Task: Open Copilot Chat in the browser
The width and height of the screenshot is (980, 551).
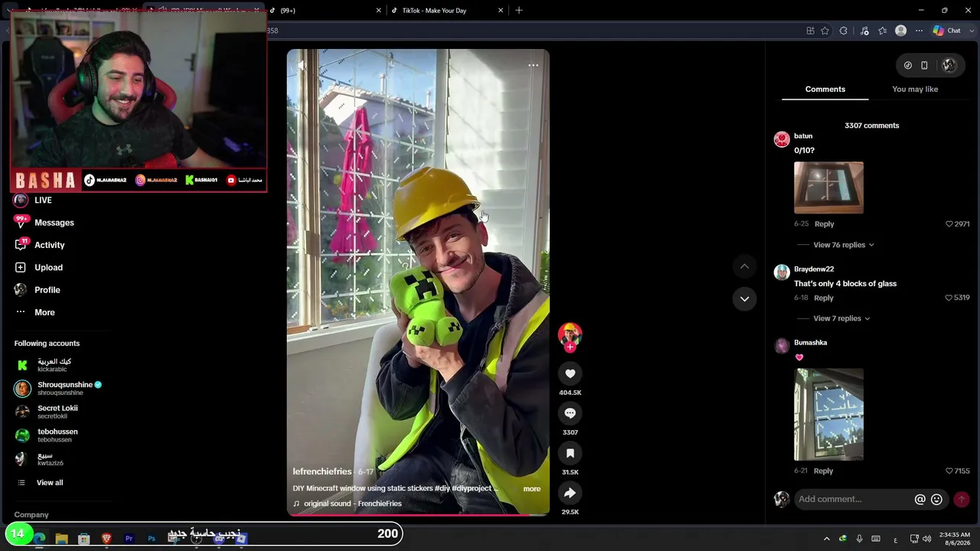Action: [946, 31]
